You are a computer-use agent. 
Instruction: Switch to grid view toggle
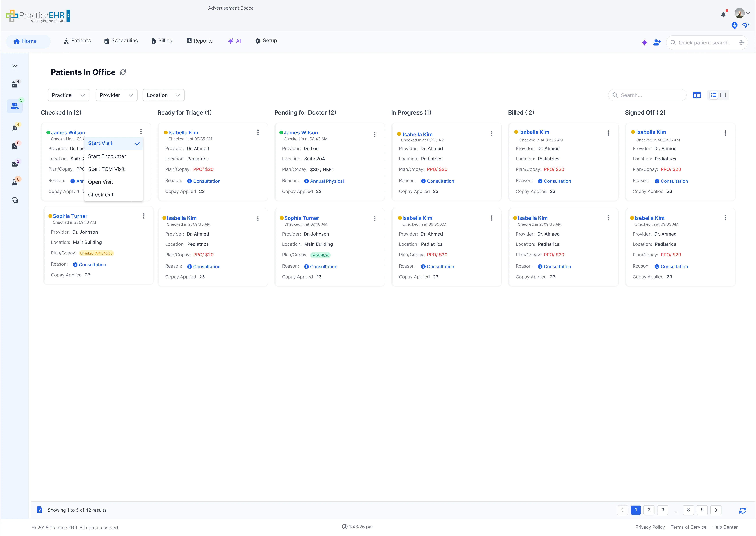point(723,95)
